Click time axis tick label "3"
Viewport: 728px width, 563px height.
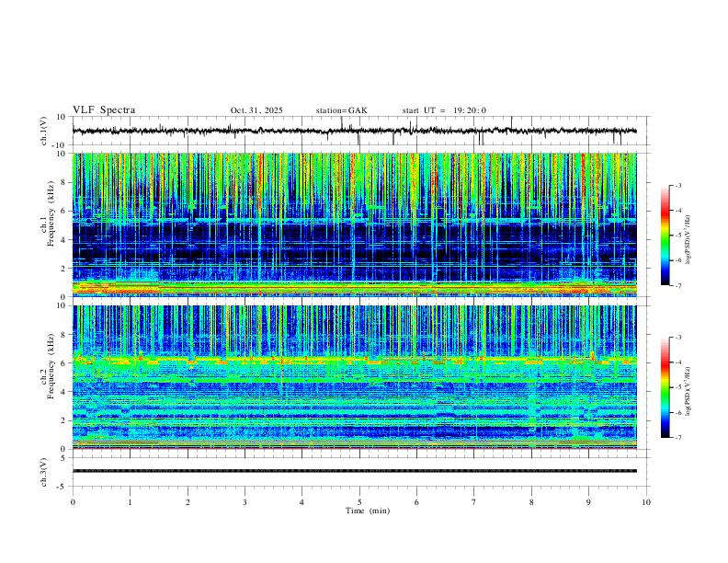pos(245,502)
